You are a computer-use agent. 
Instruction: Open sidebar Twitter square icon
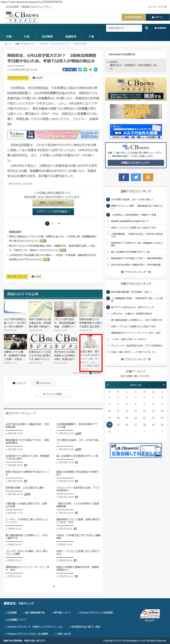[x=136, y=177]
